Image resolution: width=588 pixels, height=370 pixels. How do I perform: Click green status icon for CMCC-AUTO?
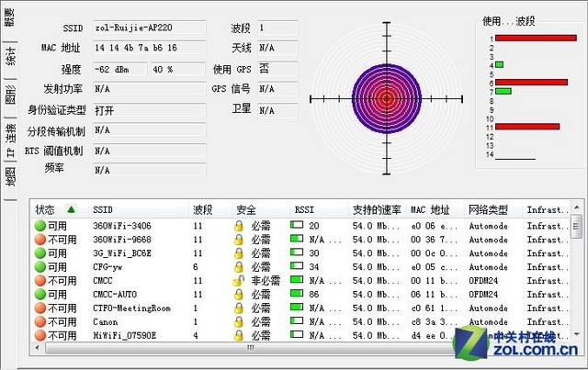coord(40,295)
